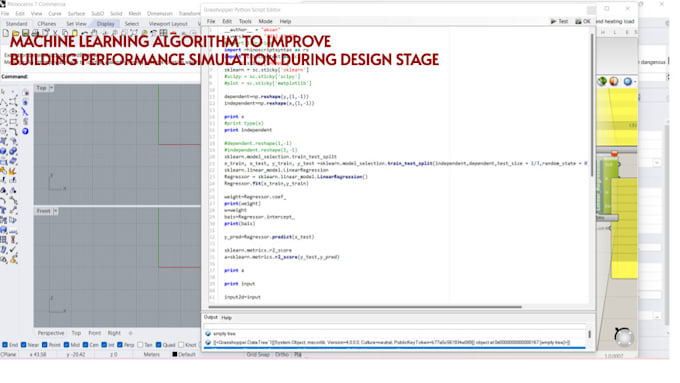Select the Rectangle tool in left sidebar
This screenshot has height=383, width=680.
click(13, 121)
